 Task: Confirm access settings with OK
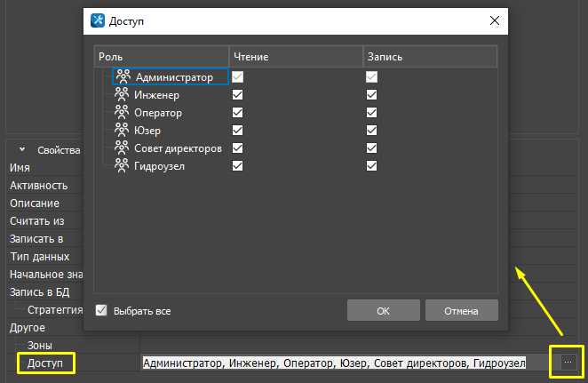pyautogui.click(x=383, y=311)
